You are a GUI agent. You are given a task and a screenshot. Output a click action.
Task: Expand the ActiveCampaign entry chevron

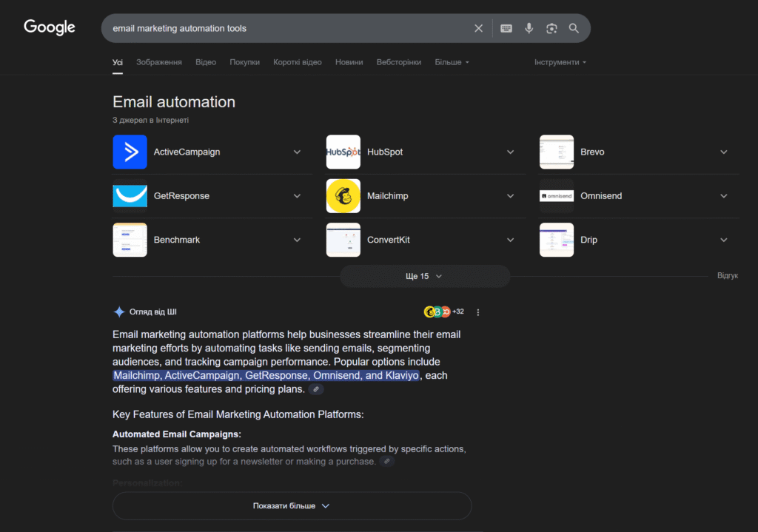(297, 152)
